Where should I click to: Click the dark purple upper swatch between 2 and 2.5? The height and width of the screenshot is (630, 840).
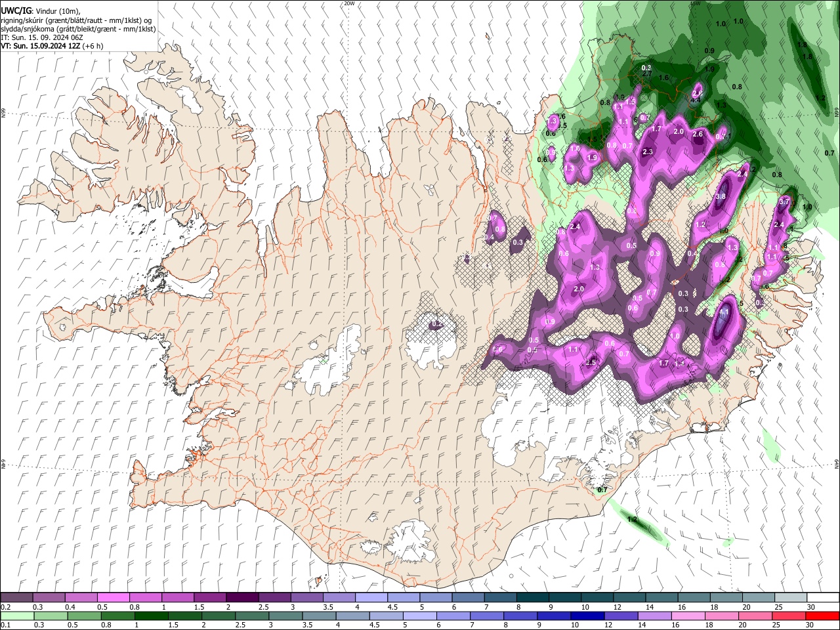tap(242, 597)
